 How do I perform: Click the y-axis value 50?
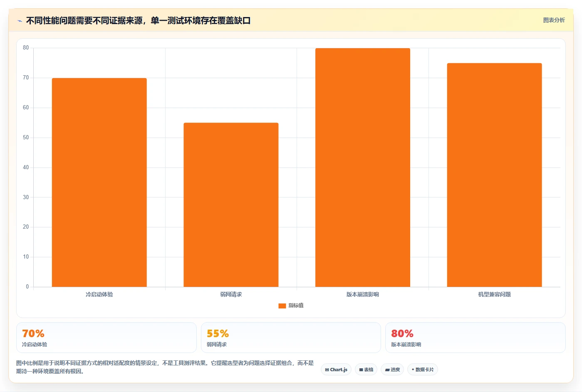point(26,138)
